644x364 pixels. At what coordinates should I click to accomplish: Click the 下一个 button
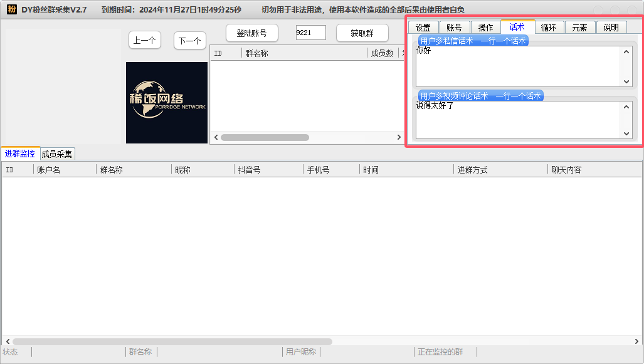click(x=189, y=41)
